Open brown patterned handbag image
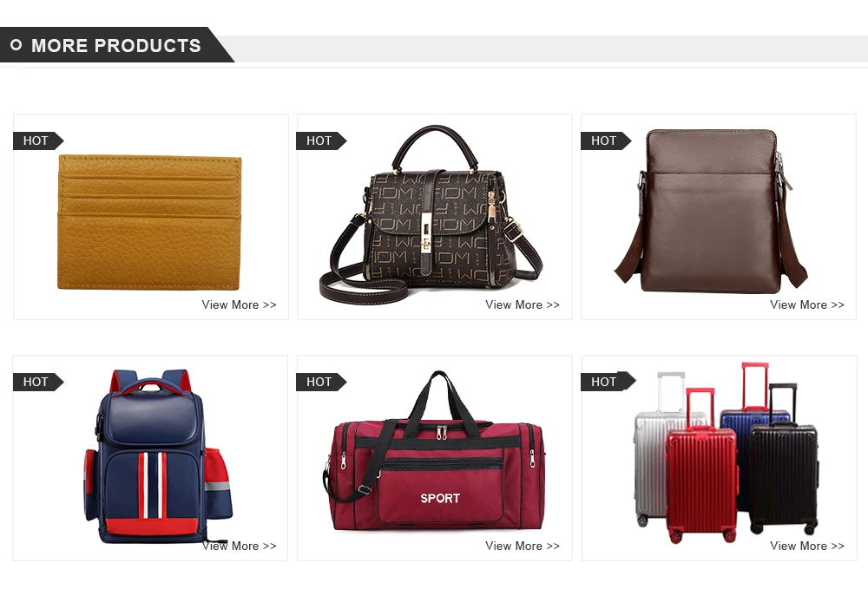The image size is (868, 589). [431, 214]
